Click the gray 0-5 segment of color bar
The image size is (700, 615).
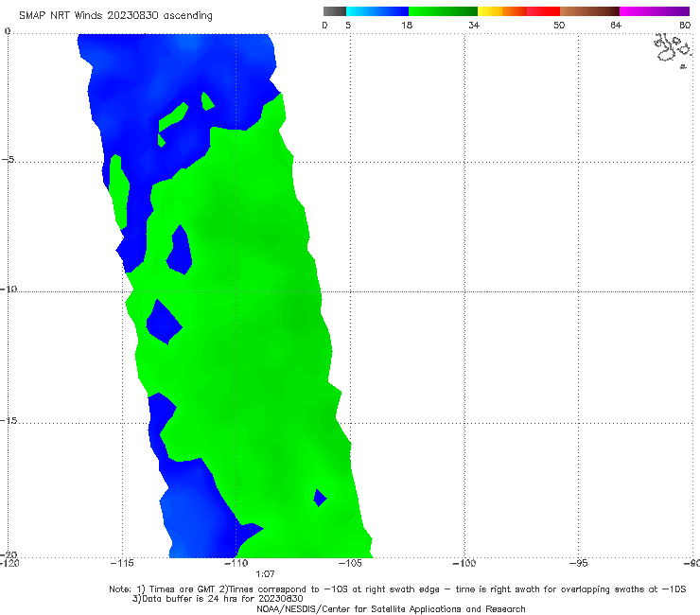coord(334,11)
